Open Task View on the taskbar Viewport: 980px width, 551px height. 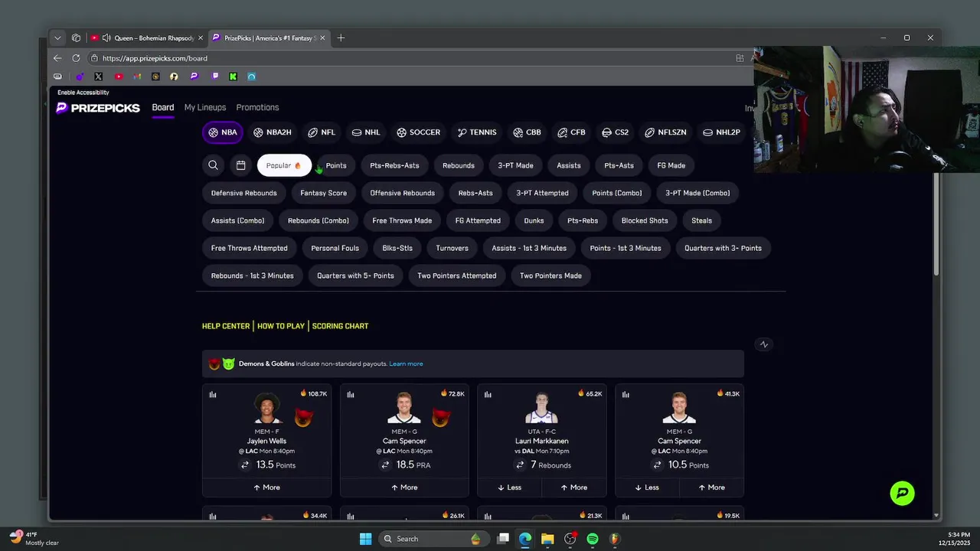503,539
